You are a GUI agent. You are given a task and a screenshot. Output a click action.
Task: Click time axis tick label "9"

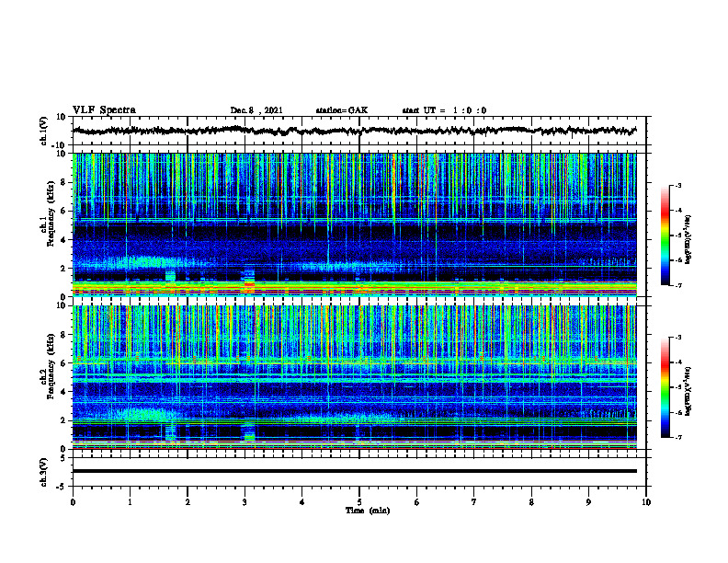[x=588, y=502]
